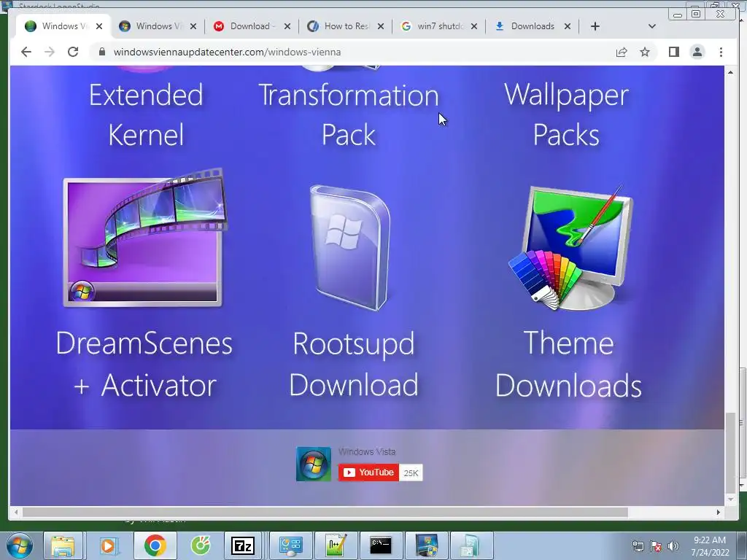This screenshot has width=747, height=560.
Task: Open Chrome three-dot menu
Action: 721,52
